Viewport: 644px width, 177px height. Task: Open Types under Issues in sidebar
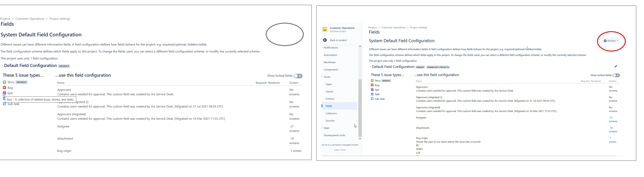click(x=329, y=84)
